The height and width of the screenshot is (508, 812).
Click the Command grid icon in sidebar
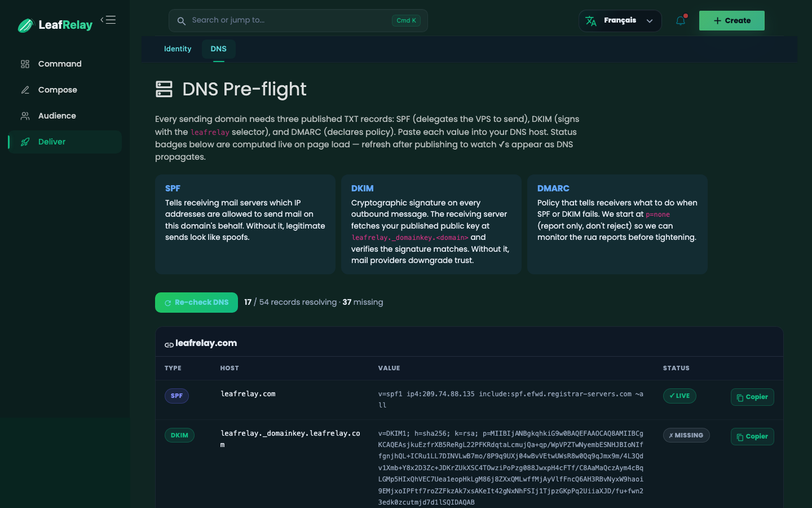click(x=25, y=64)
